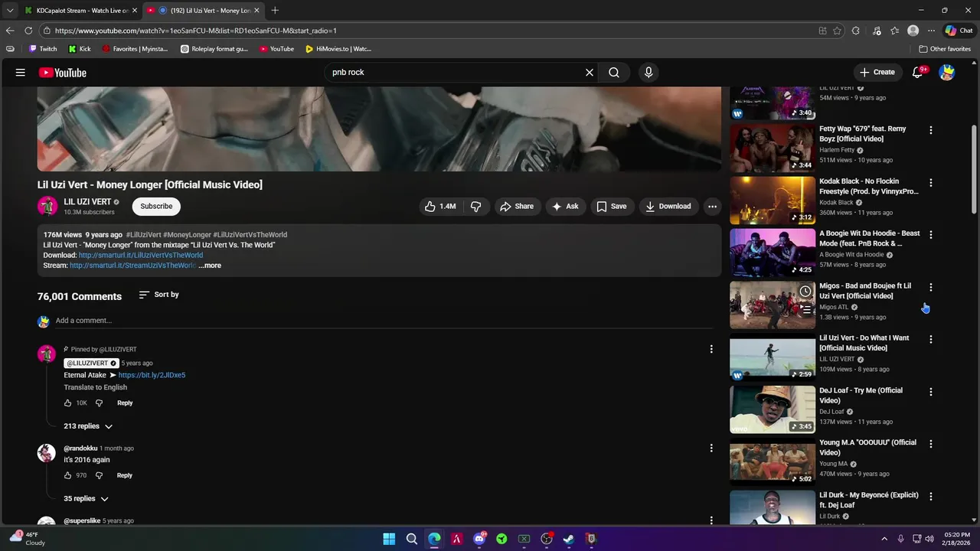Start voice search with microphone
The width and height of the screenshot is (980, 551).
[x=648, y=73]
